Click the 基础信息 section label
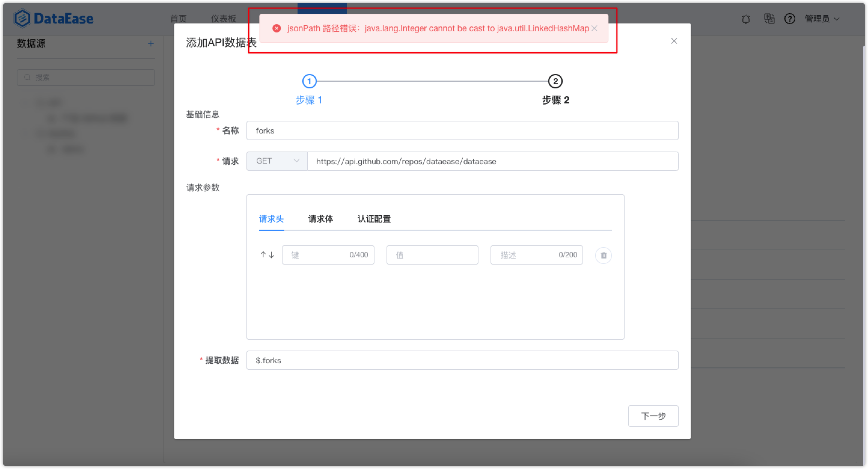 (203, 115)
